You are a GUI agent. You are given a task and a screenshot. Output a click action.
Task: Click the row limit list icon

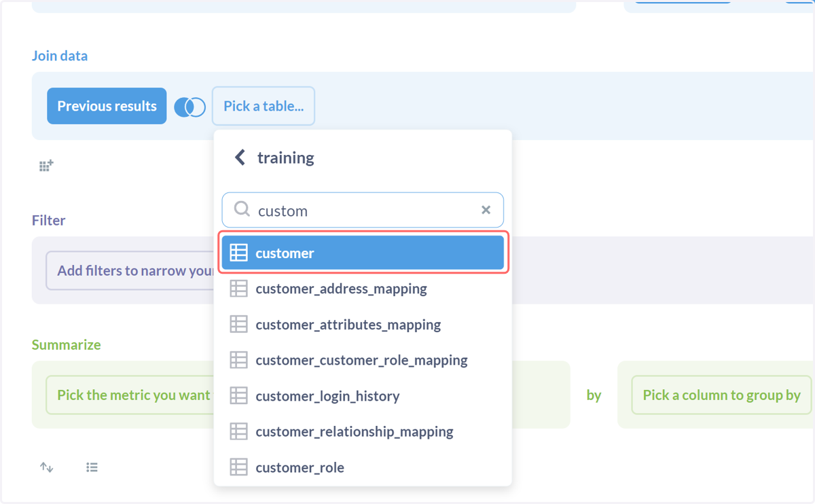click(x=92, y=467)
